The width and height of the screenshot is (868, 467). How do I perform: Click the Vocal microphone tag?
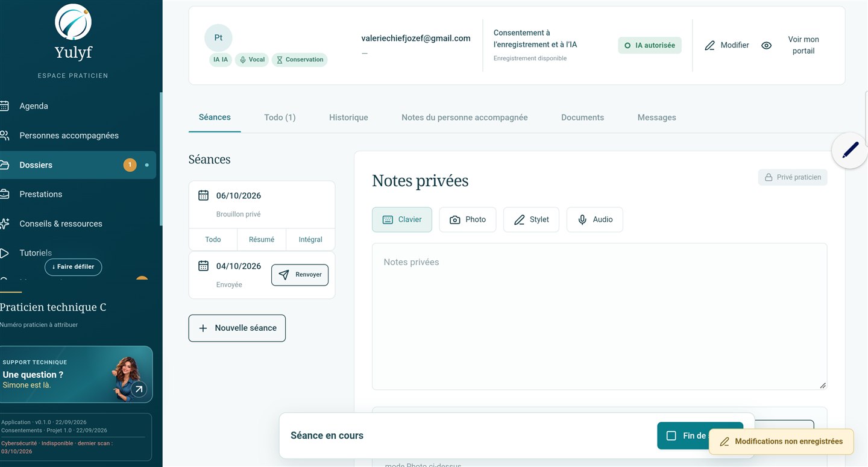pos(252,60)
